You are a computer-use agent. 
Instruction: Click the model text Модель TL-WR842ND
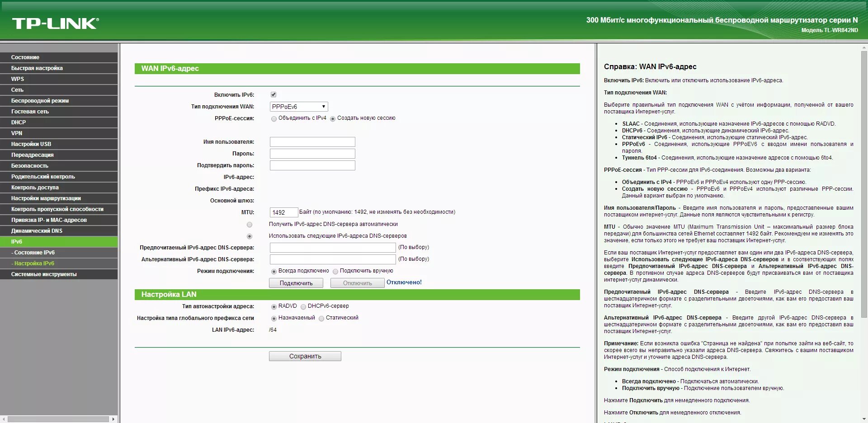830,30
